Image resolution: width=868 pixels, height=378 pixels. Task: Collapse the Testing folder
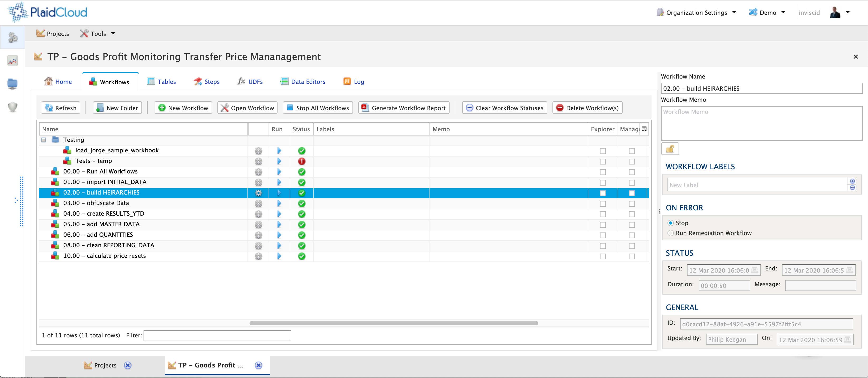[x=44, y=140]
